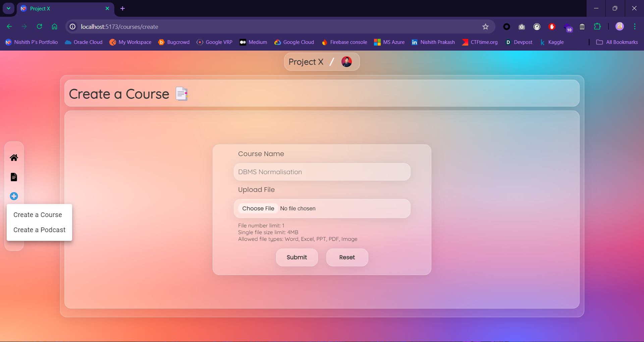
Task: Open the browser three-dot menu
Action: coord(635,26)
